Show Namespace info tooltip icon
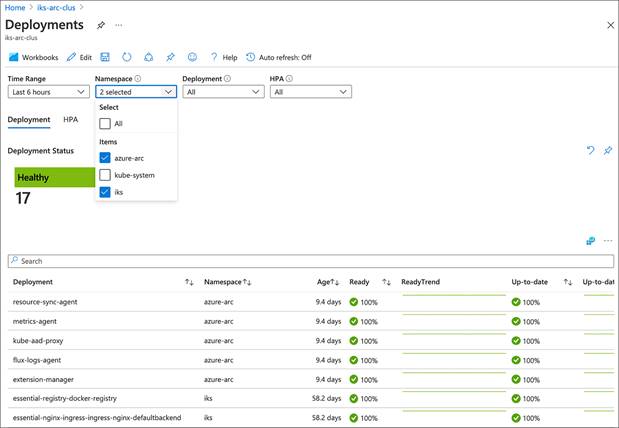This screenshot has width=619, height=428. [x=138, y=79]
